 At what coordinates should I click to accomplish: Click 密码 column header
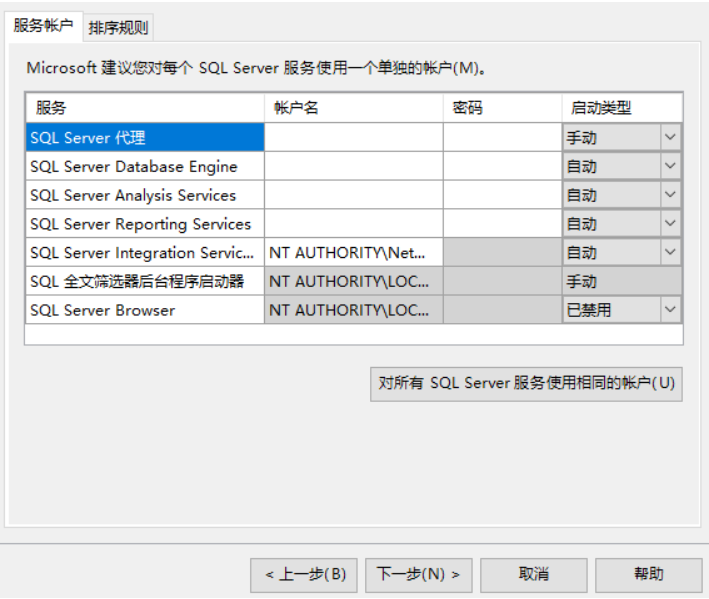502,108
